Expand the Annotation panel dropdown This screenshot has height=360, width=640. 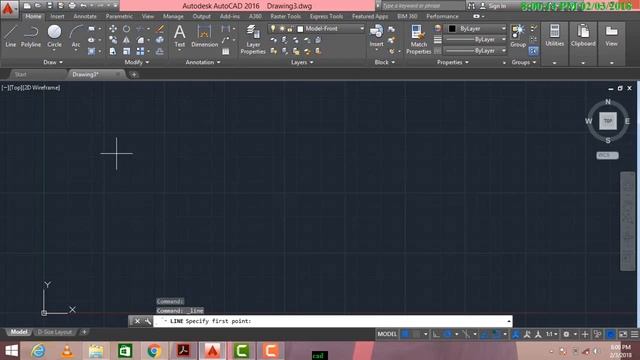[x=203, y=62]
